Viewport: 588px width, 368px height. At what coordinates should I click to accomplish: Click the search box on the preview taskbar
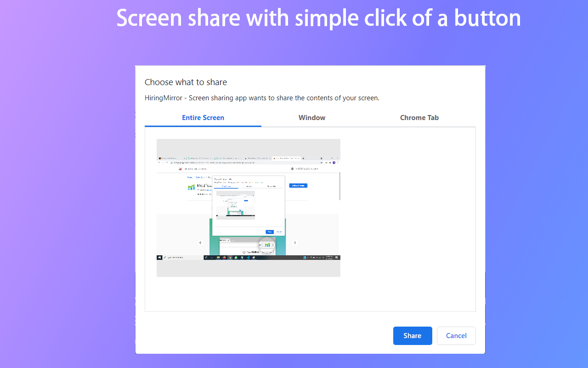click(173, 258)
